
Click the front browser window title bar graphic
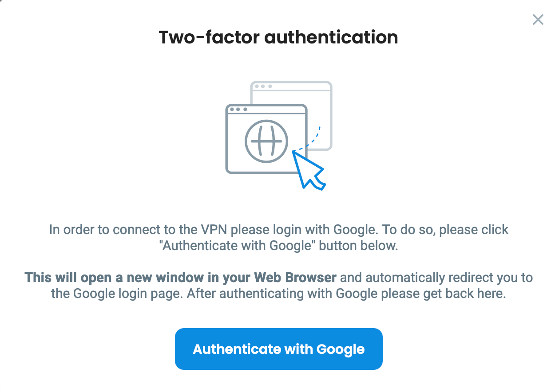pyautogui.click(x=275, y=109)
